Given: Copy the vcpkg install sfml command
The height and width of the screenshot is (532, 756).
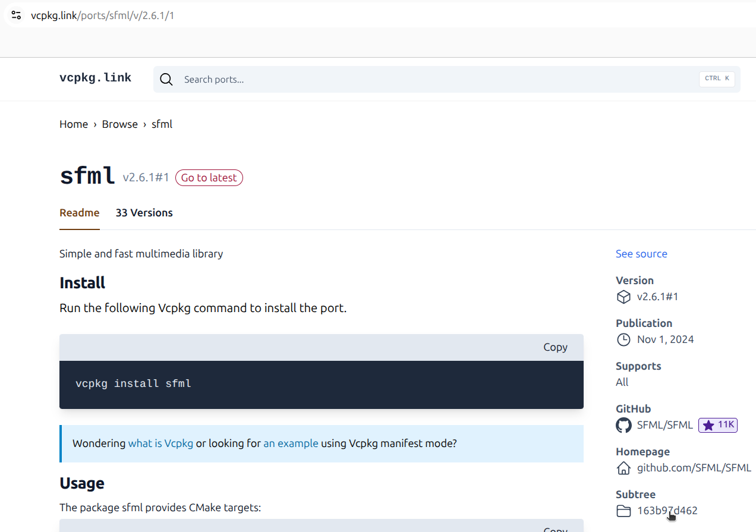Looking at the screenshot, I should click(555, 347).
